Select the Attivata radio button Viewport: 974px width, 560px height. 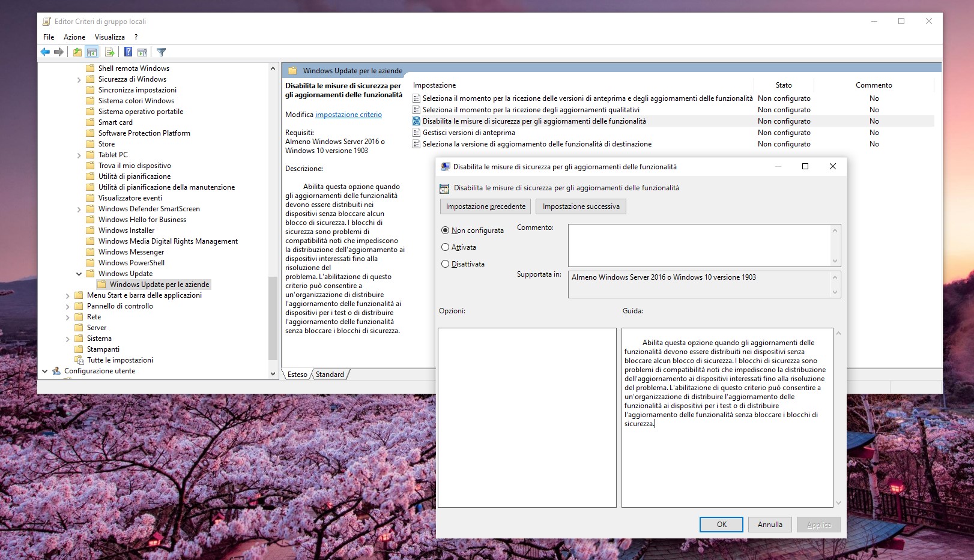[x=445, y=247]
